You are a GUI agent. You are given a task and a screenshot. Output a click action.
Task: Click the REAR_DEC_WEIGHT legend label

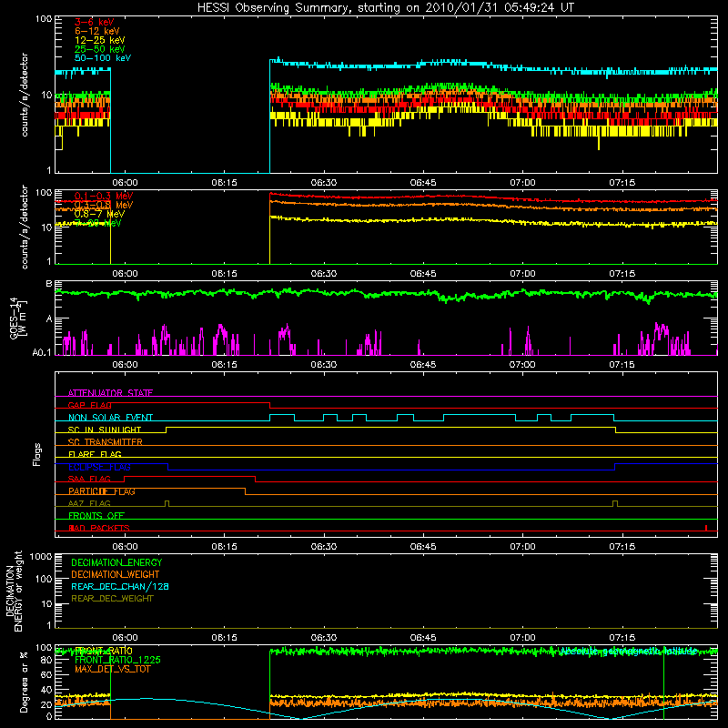point(112,599)
